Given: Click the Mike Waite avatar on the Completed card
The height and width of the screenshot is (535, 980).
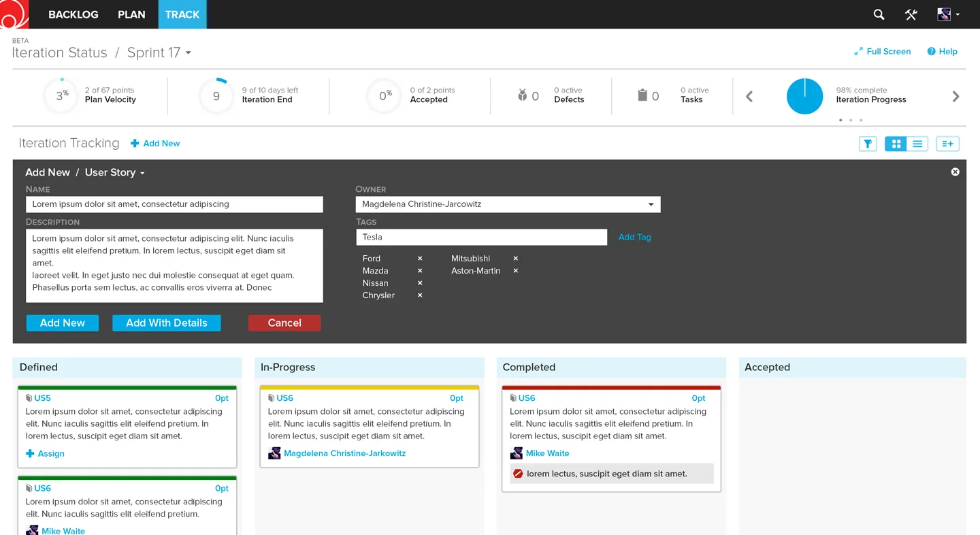Looking at the screenshot, I should coord(517,453).
